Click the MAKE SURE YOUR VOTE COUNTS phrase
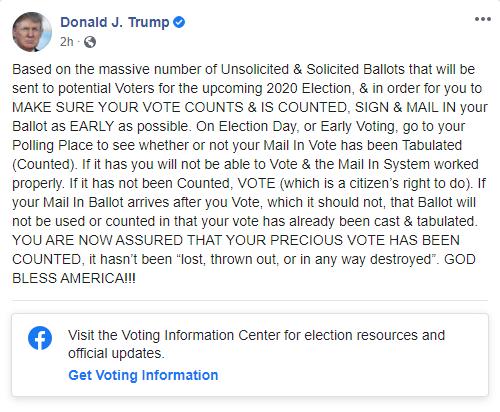Viewport: 500px width, 412px height. [x=128, y=107]
